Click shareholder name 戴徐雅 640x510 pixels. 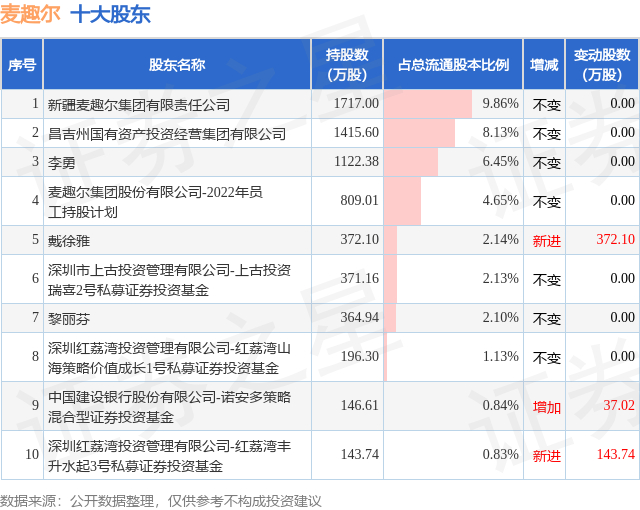pyautogui.click(x=69, y=241)
